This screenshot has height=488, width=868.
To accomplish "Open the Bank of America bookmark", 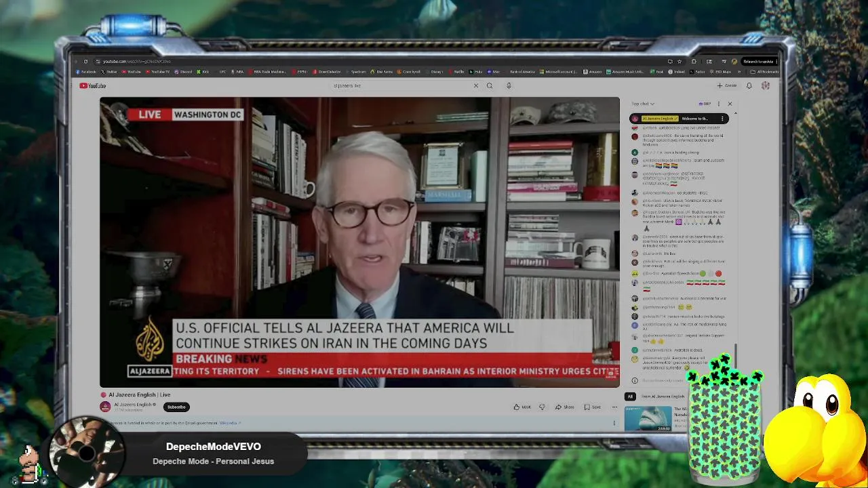I will pos(522,72).
